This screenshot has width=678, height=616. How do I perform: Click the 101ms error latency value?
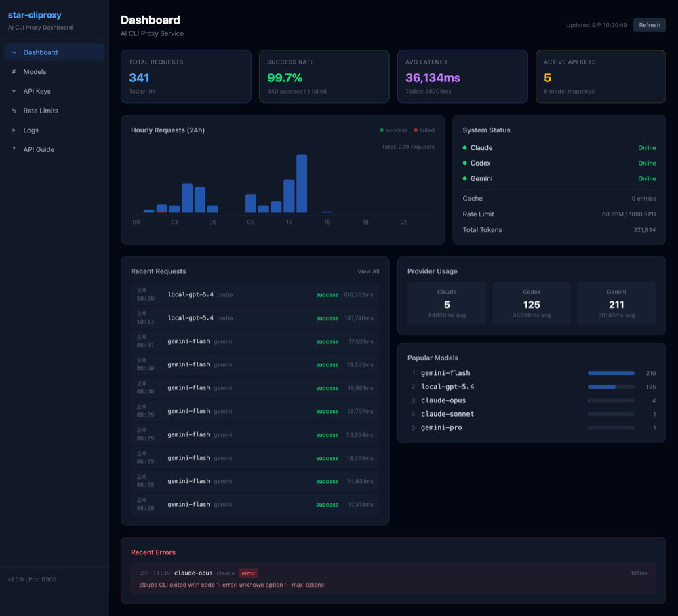click(x=639, y=573)
